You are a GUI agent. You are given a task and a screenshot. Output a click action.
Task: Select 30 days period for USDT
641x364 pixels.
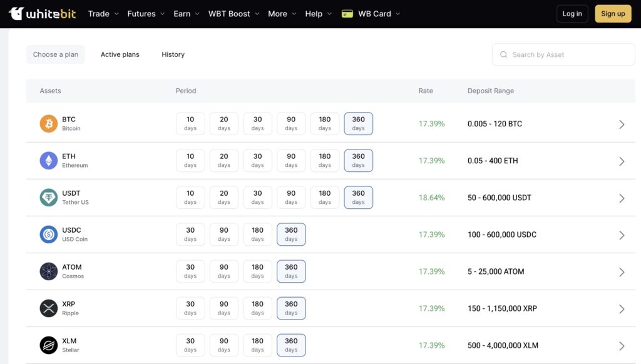tap(257, 197)
